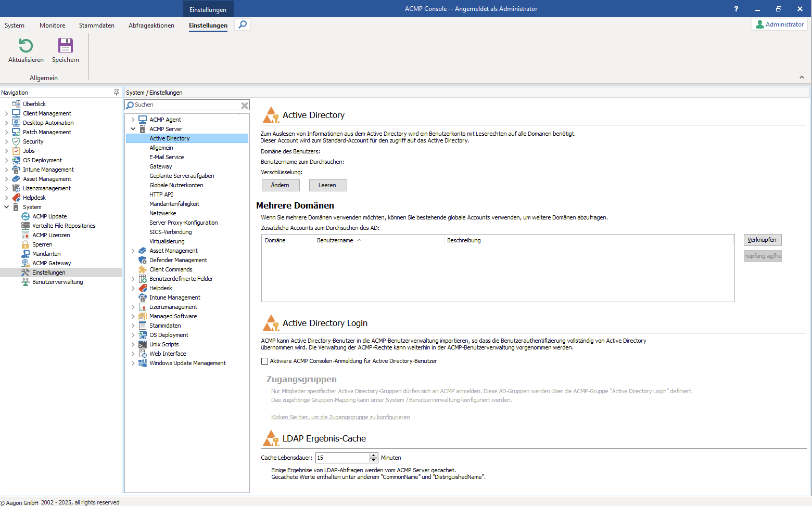Enable ACMP Console login for Active Directory users

264,360
